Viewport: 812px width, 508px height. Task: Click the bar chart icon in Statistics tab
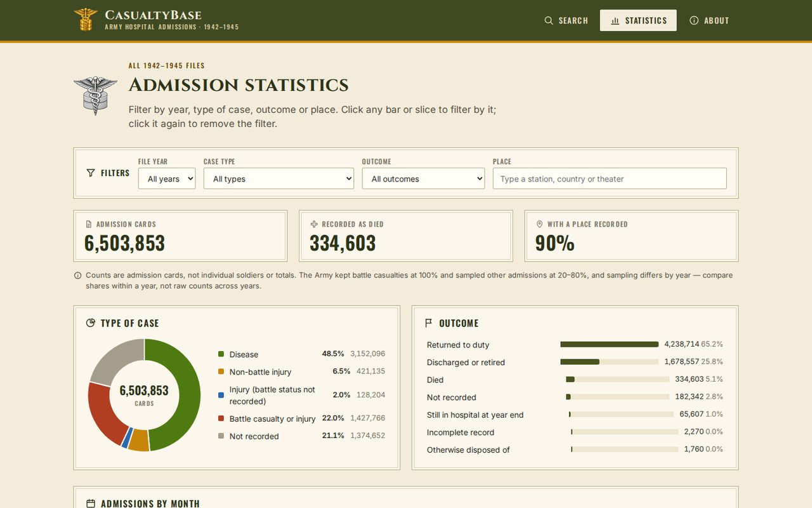(x=615, y=20)
